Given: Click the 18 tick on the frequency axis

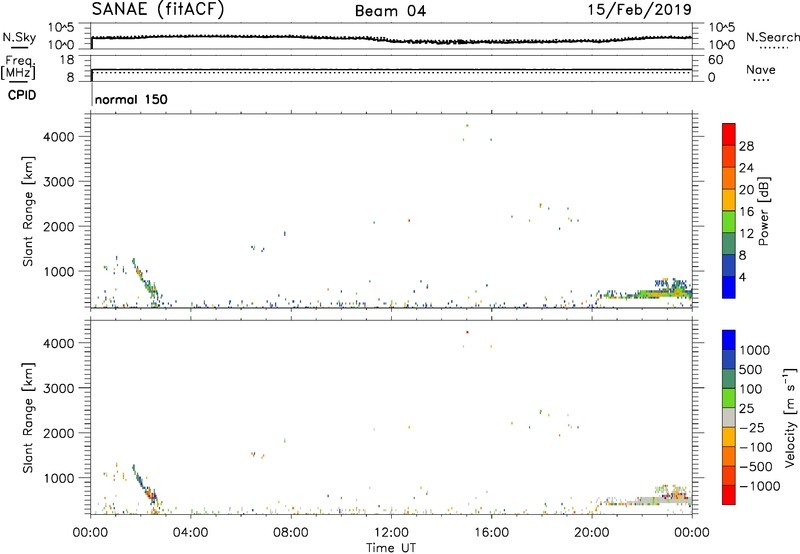Looking at the screenshot, I should 66,60.
